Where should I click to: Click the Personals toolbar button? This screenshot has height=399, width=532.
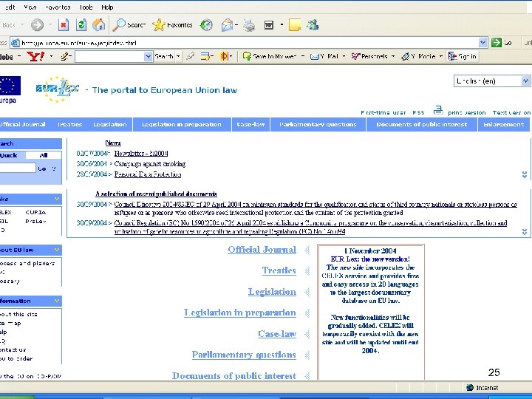click(x=369, y=56)
